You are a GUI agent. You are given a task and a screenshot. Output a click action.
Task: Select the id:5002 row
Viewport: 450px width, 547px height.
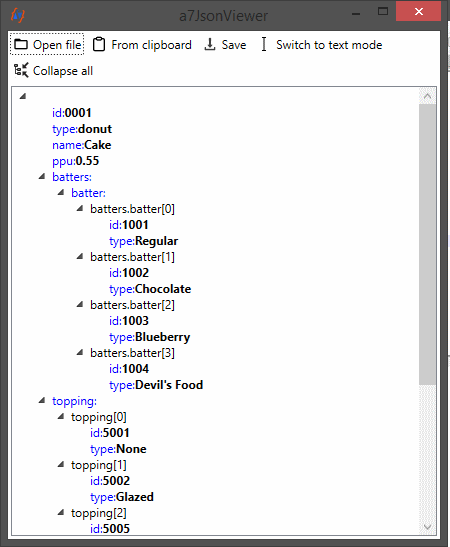tap(110, 481)
